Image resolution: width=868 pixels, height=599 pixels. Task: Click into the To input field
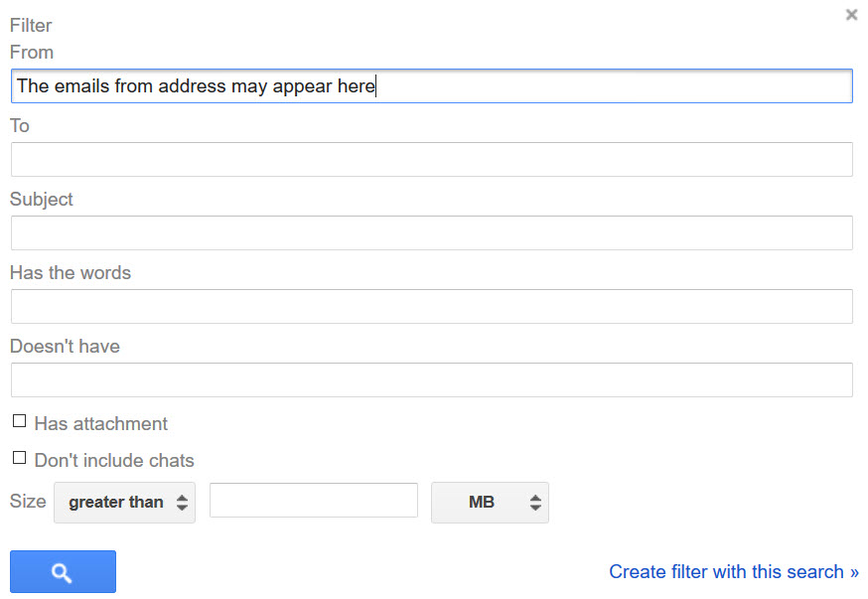pos(431,160)
